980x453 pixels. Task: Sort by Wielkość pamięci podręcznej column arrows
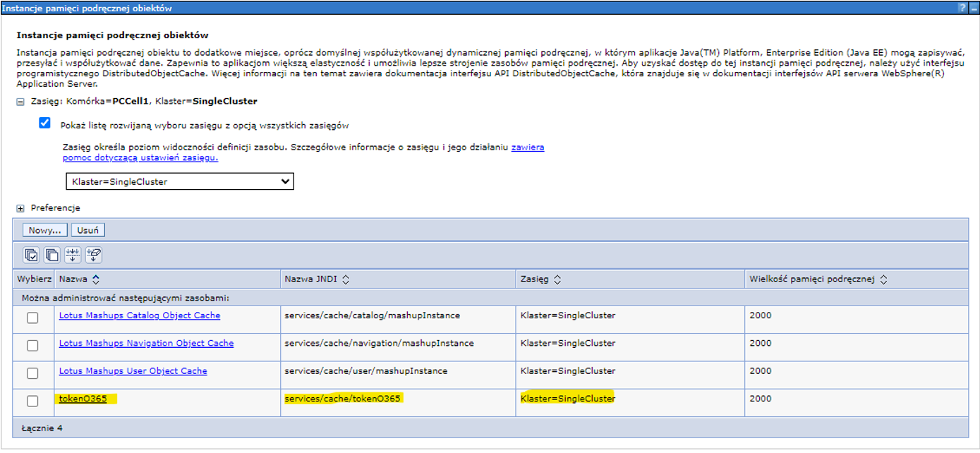pos(883,279)
